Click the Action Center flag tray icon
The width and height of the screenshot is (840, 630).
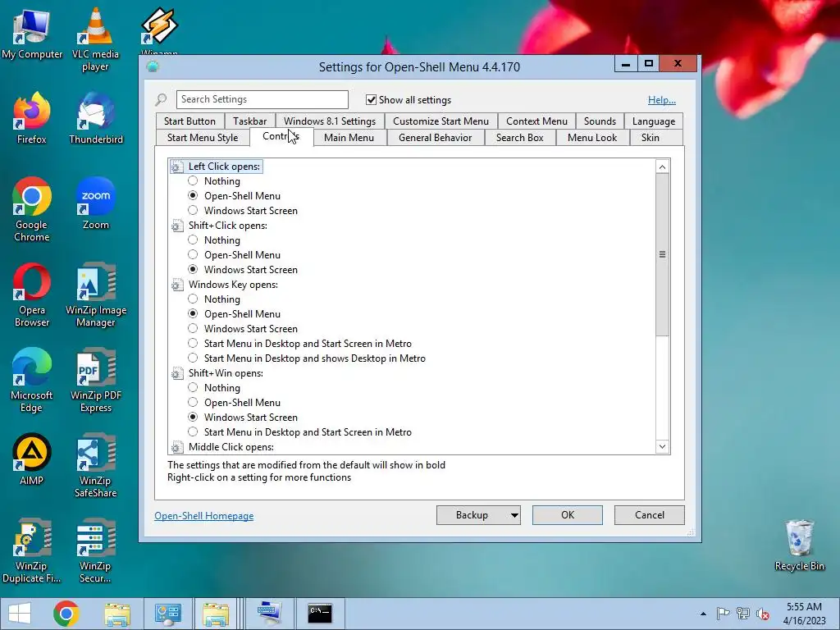[723, 614]
